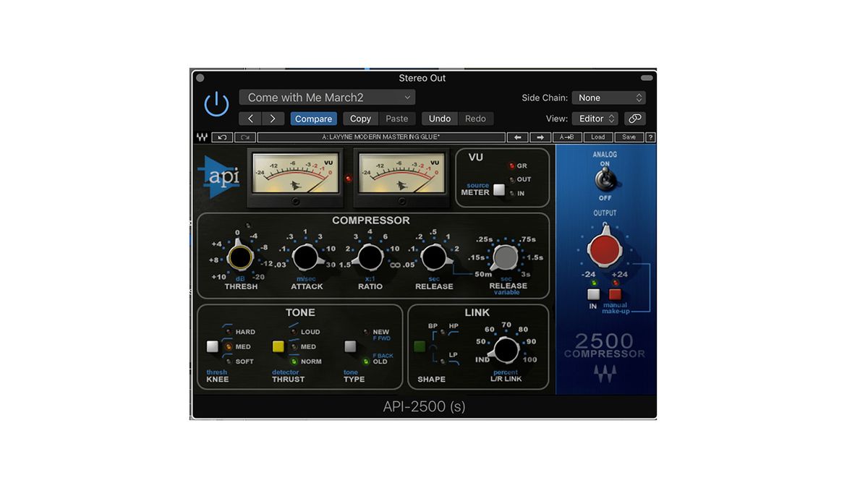Load previous Waves preset with left arrow

tap(517, 137)
